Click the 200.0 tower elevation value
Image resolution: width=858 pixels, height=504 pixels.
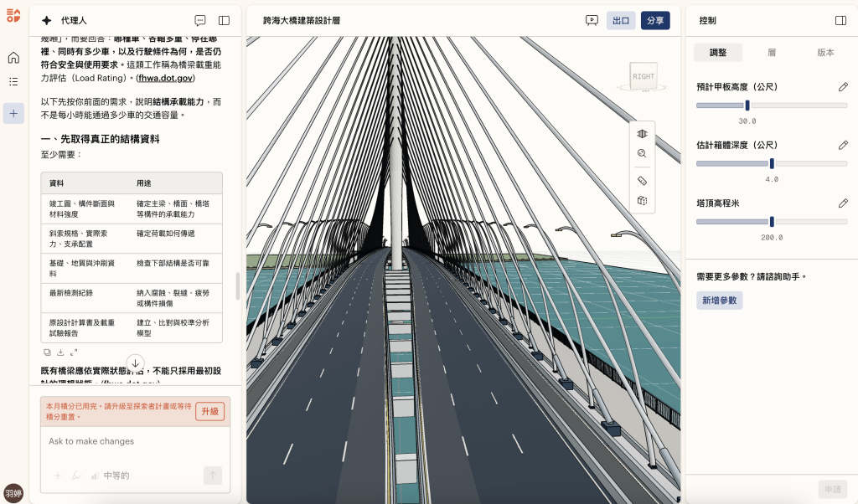tap(772, 238)
